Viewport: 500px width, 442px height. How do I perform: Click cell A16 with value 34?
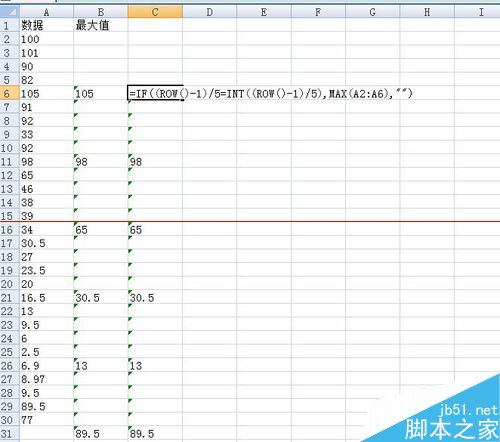47,229
